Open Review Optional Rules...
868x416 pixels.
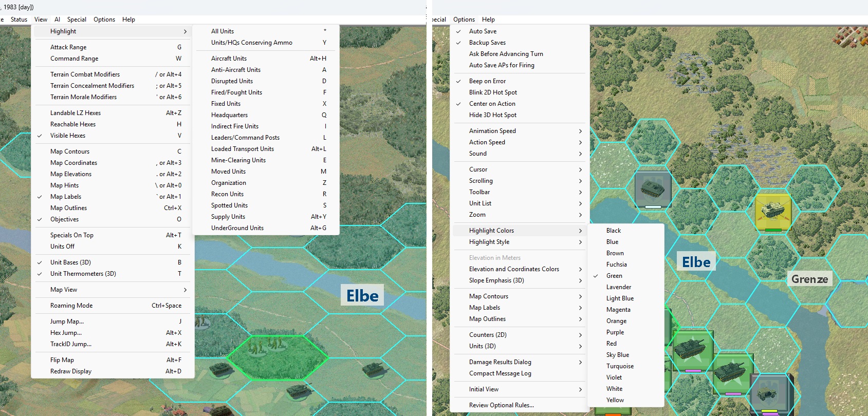tap(520, 405)
